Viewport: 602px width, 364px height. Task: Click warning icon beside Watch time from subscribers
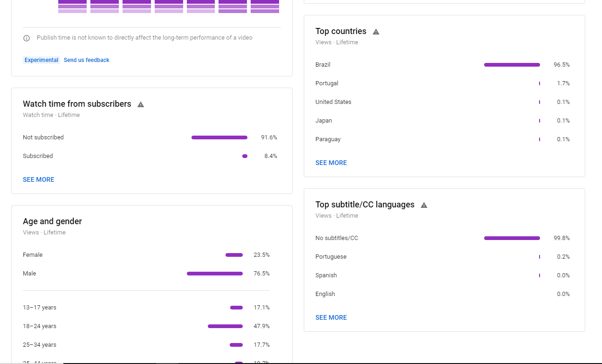[141, 104]
